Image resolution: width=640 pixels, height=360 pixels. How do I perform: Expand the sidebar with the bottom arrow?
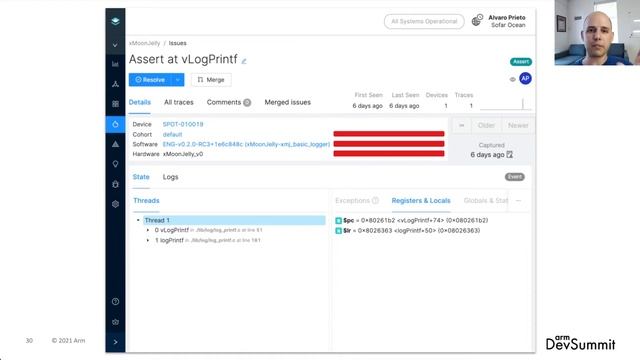click(x=115, y=342)
